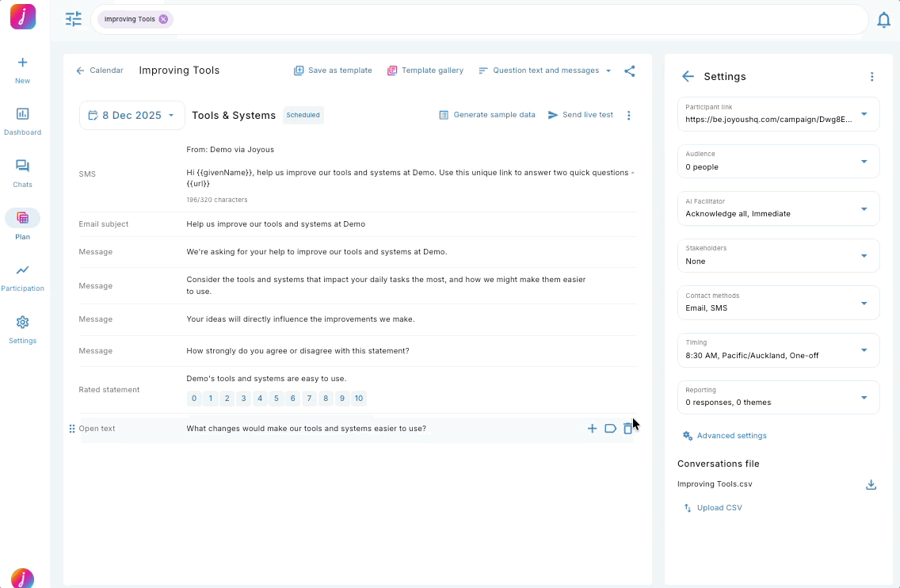Click Generate sample data
The width and height of the screenshot is (900, 588).
click(487, 115)
